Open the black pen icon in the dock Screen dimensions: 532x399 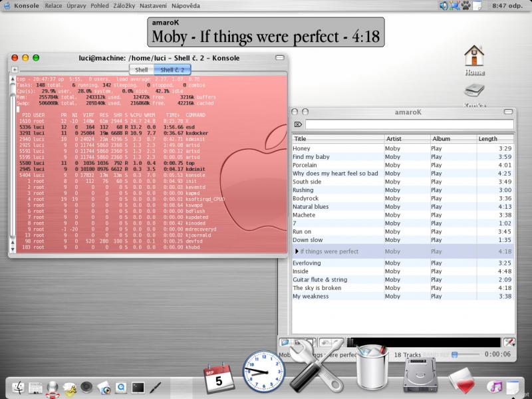coord(155,388)
